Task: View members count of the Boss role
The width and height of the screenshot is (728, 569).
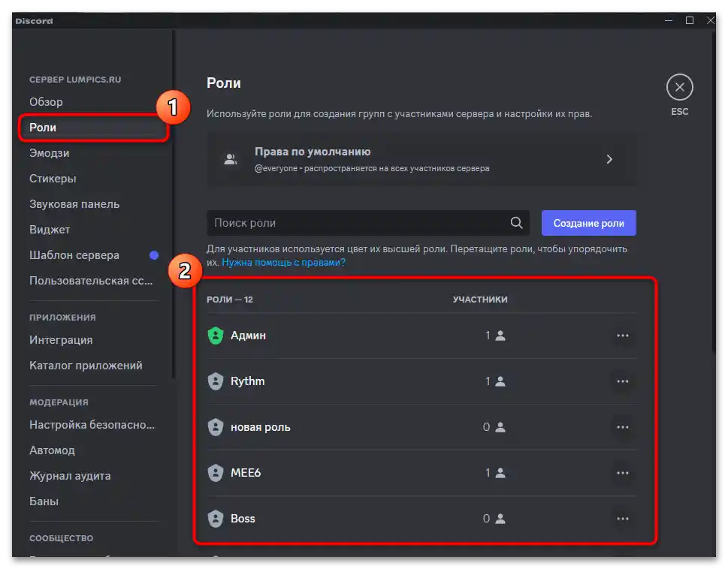Action: point(494,519)
